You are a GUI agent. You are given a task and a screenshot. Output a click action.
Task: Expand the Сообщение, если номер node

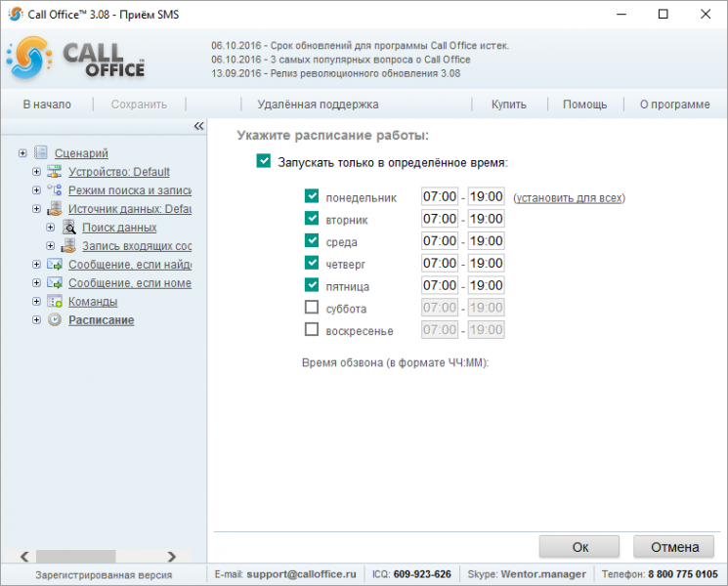pyautogui.click(x=36, y=283)
